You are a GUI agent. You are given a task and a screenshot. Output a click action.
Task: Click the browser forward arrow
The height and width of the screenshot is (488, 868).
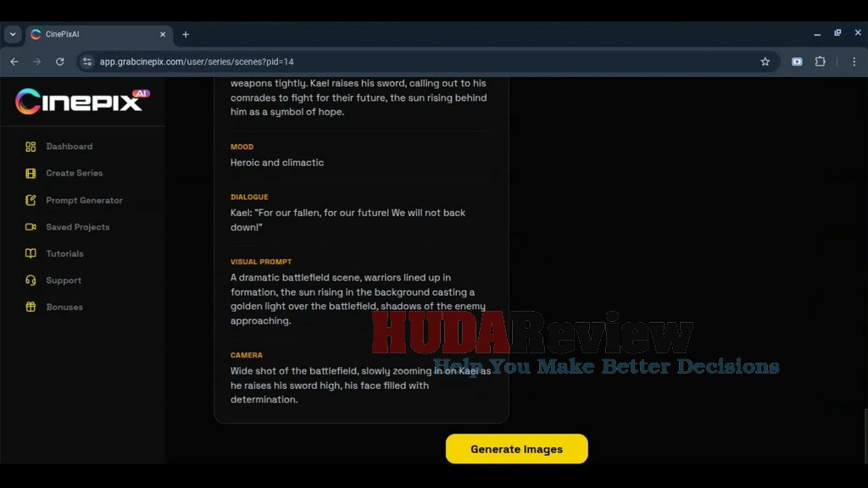tap(37, 61)
